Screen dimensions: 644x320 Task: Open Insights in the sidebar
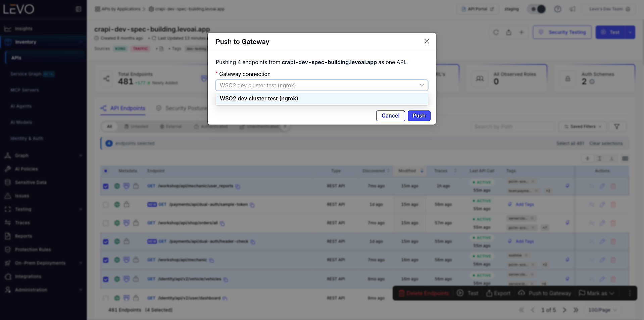(23, 29)
